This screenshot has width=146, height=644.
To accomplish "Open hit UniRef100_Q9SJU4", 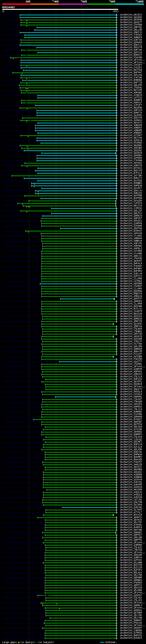I will point(131,75).
